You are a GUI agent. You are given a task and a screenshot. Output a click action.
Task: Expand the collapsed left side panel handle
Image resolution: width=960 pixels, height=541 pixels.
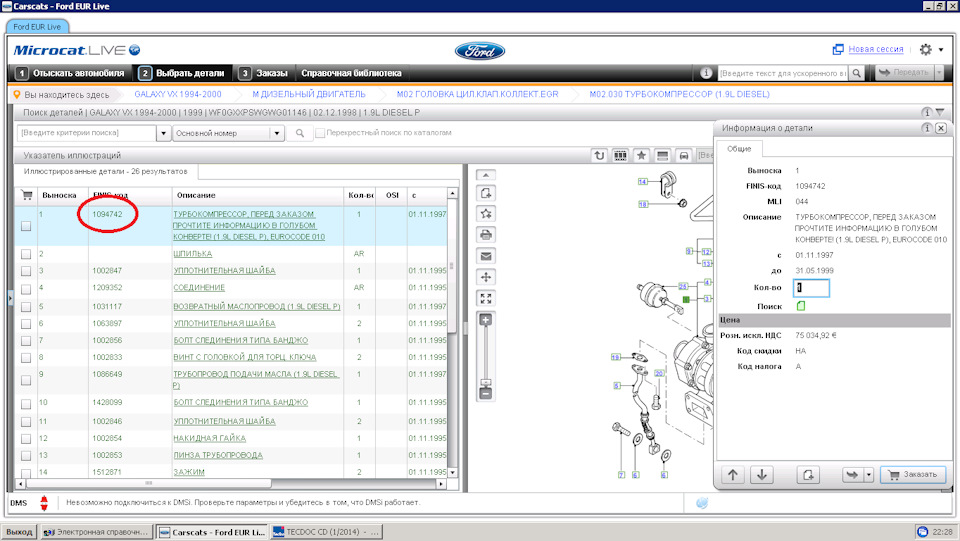tap(10, 298)
